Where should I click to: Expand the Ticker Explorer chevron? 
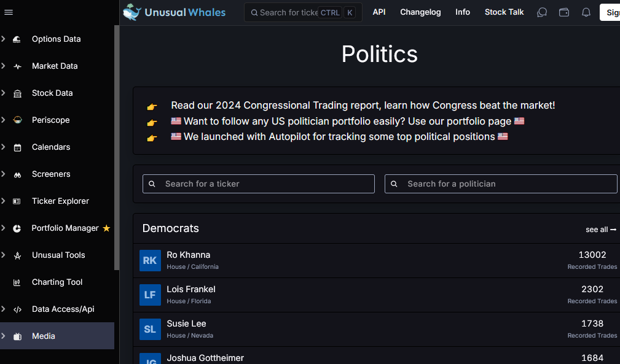tap(3, 201)
